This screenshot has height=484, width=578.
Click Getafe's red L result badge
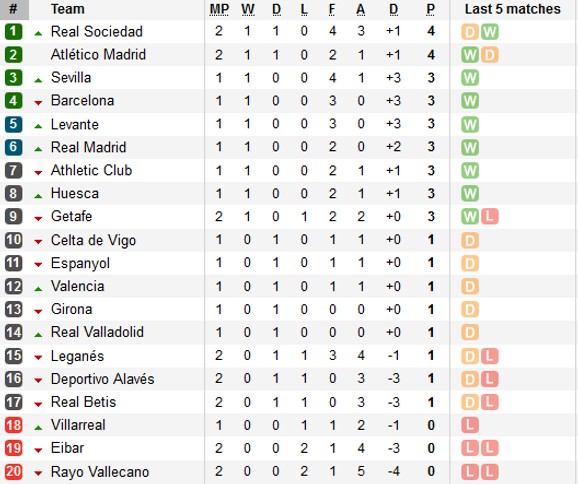pos(490,216)
